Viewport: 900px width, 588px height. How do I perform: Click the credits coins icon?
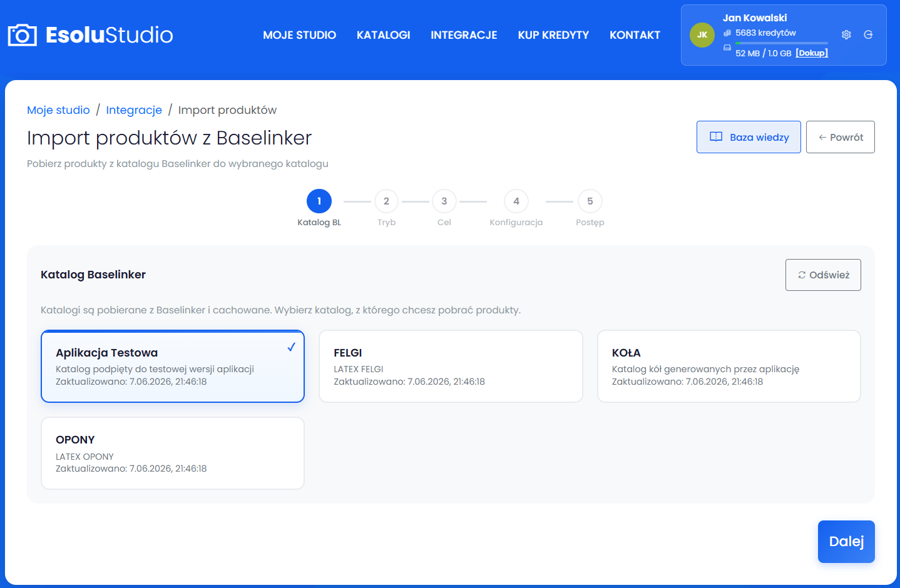tap(727, 33)
